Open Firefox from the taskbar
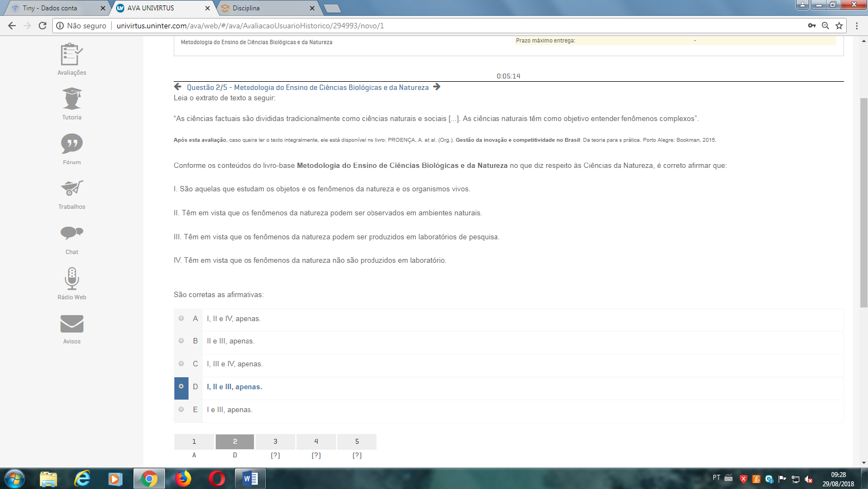 pyautogui.click(x=183, y=479)
